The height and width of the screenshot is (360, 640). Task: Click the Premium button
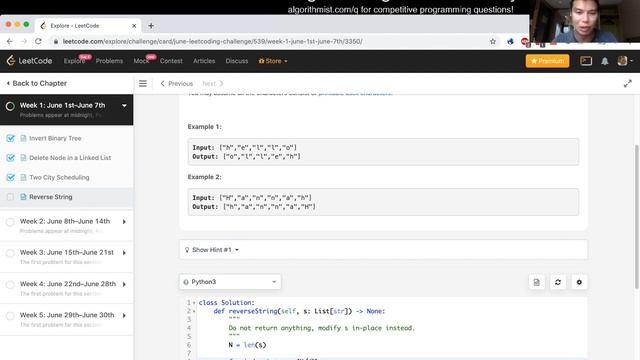click(547, 61)
